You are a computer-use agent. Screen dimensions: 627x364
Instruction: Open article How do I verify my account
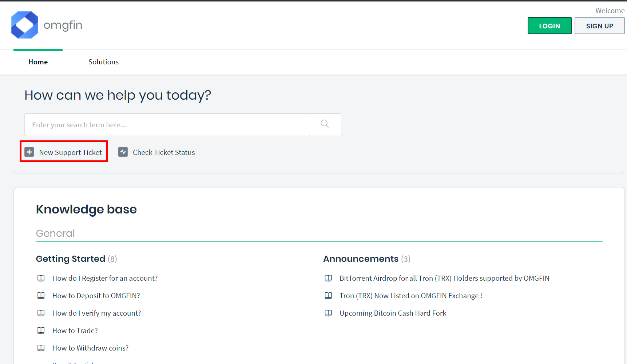[96, 313]
